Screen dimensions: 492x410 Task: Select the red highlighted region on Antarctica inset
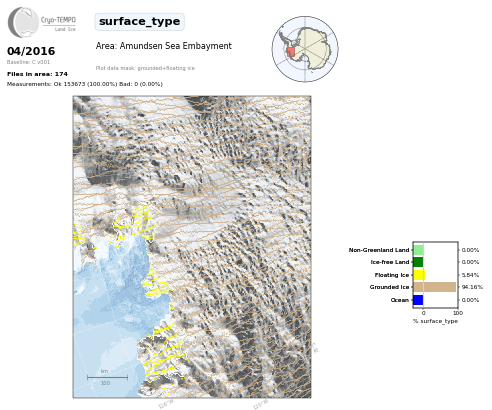click(291, 52)
